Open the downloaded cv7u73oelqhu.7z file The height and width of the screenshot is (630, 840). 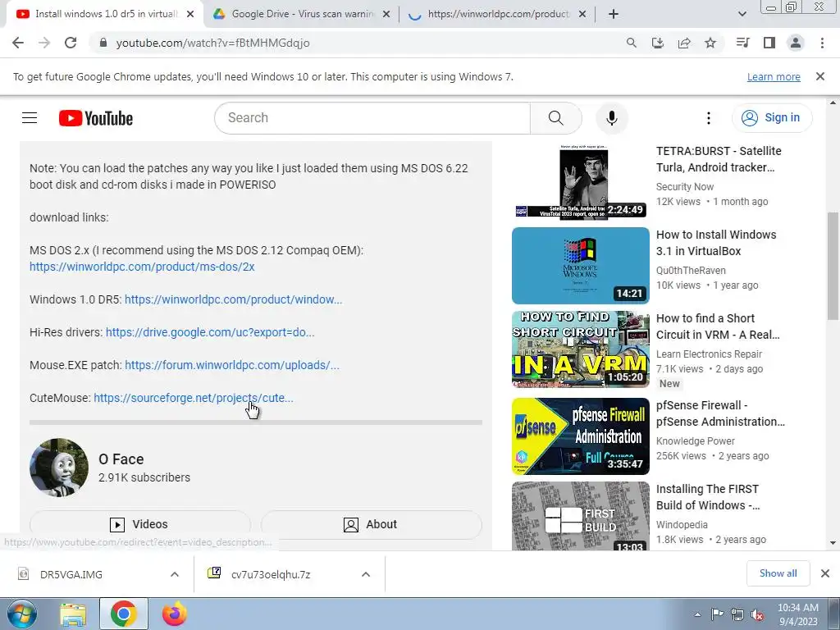click(271, 574)
